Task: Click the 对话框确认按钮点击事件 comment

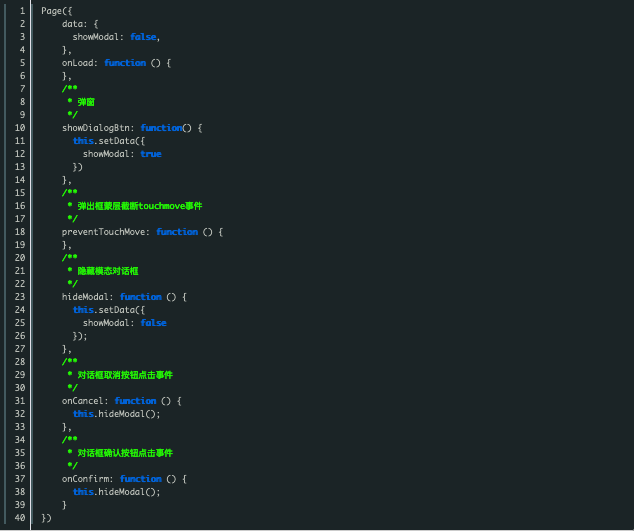Action: 126,453
